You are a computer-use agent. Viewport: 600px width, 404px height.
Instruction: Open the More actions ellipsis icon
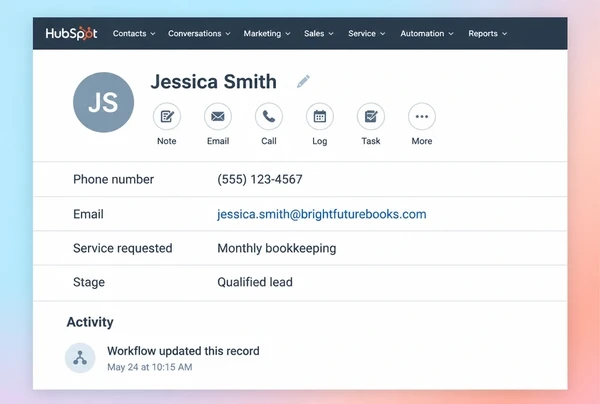422,116
